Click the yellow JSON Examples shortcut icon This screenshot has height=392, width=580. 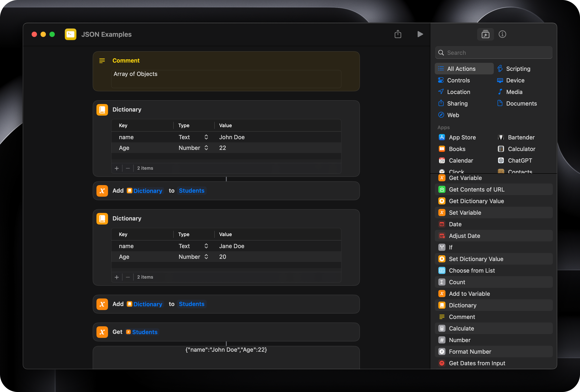[70, 34]
